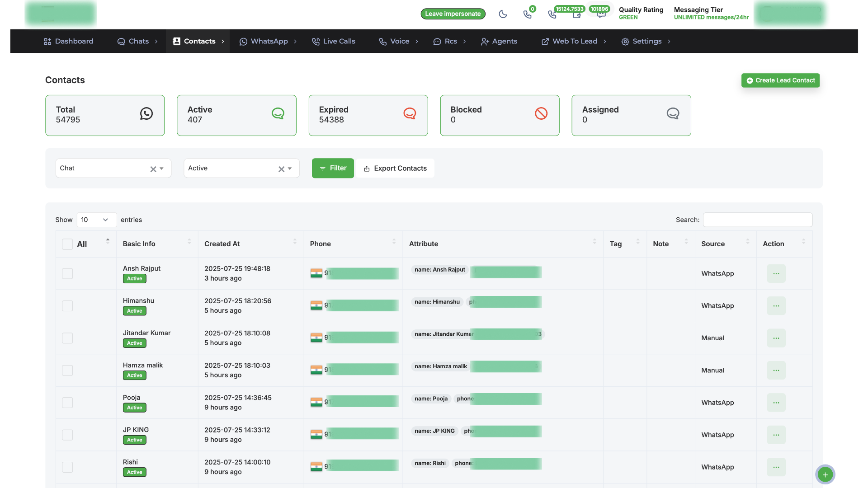Viewport: 868px width, 488px height.
Task: Click the blocked icon on the Blocked card
Action: click(541, 113)
